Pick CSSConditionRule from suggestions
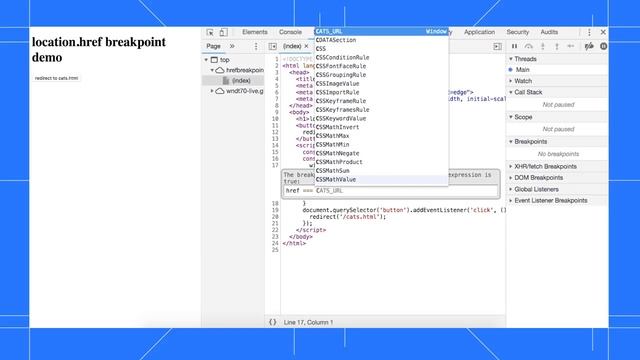The image size is (640, 360). [x=381, y=58]
